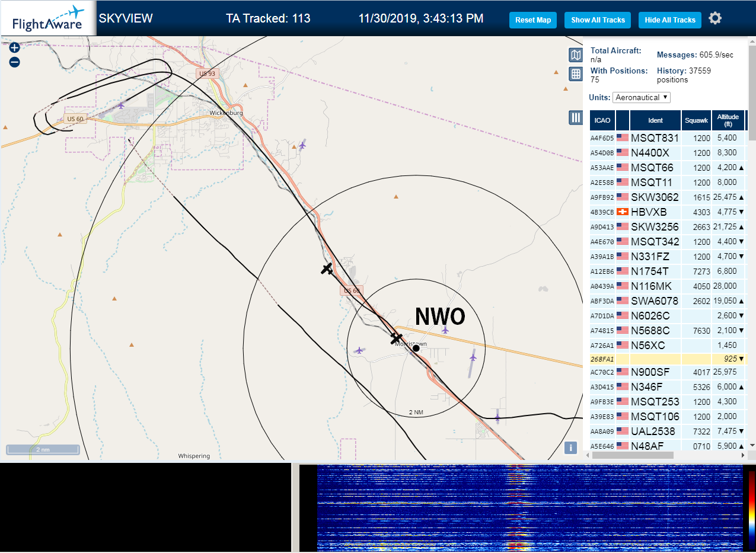Sort table by Squawk column

pyautogui.click(x=696, y=120)
